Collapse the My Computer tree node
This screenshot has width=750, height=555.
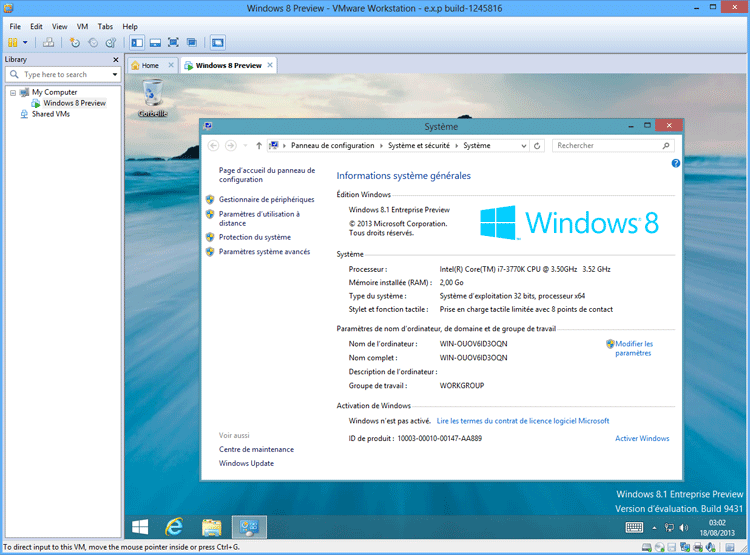[13, 92]
